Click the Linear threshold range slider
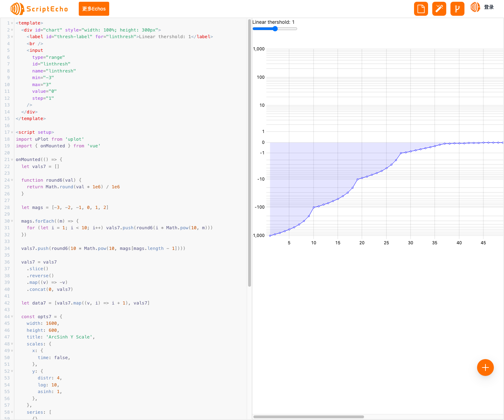Viewport: 504px width, 420px height. coord(275,29)
